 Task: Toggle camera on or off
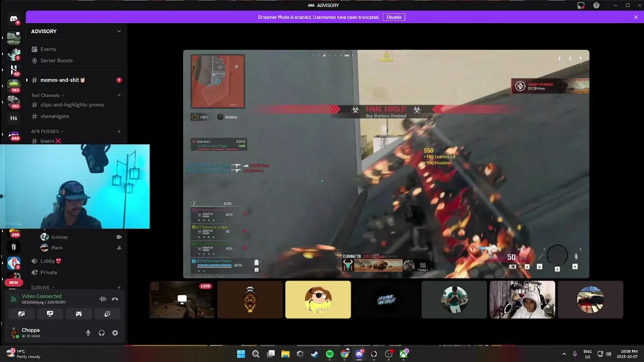click(22, 314)
